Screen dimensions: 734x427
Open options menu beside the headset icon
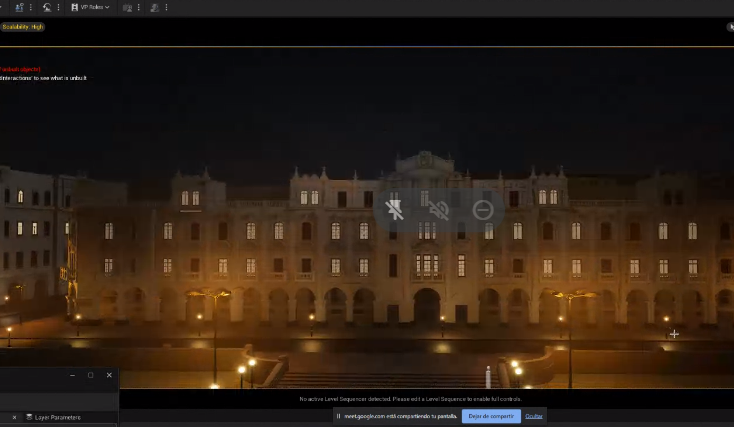(x=59, y=7)
